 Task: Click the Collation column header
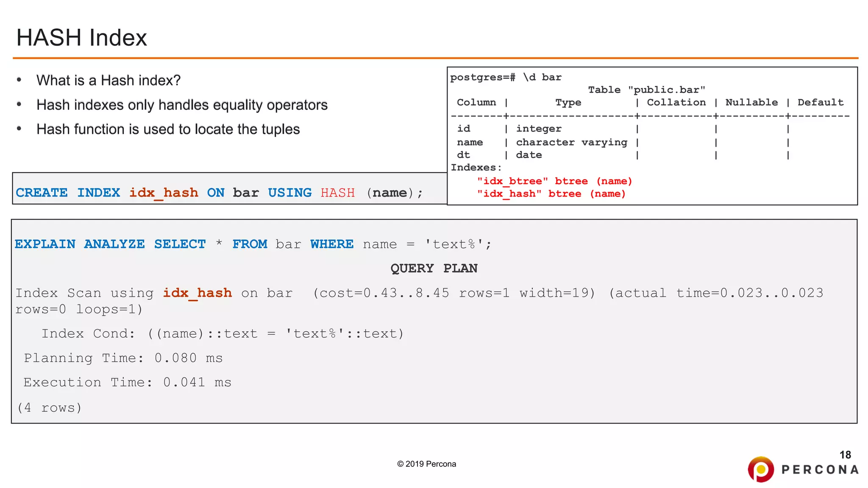tap(676, 103)
